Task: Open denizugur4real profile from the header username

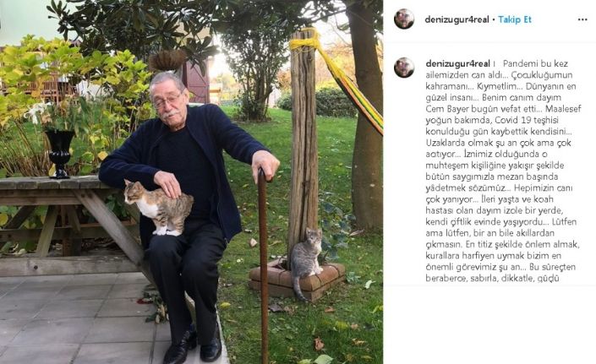Action: pyautogui.click(x=457, y=19)
